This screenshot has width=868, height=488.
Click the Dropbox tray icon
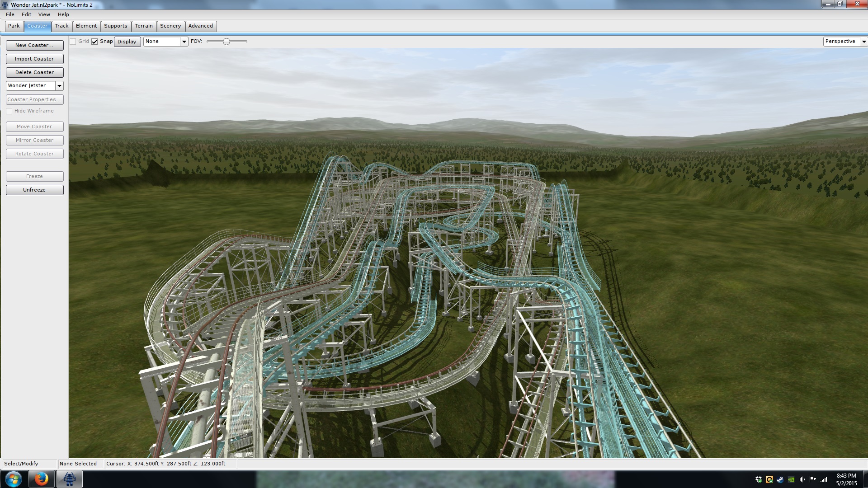point(758,479)
